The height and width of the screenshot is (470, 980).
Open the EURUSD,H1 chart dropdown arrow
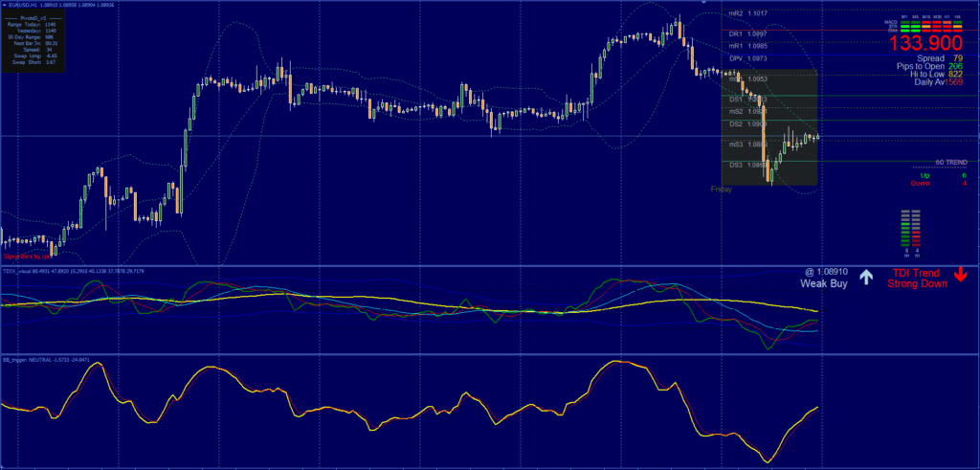pos(5,5)
